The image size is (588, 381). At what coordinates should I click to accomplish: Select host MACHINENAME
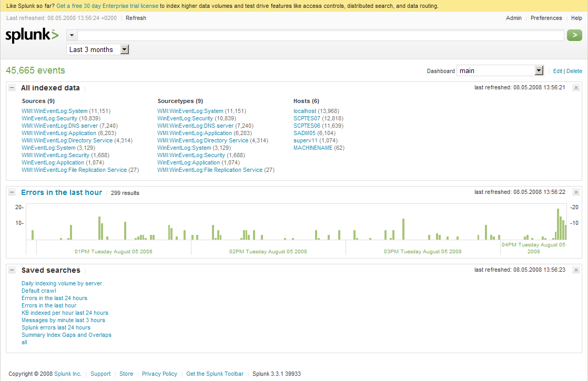313,148
